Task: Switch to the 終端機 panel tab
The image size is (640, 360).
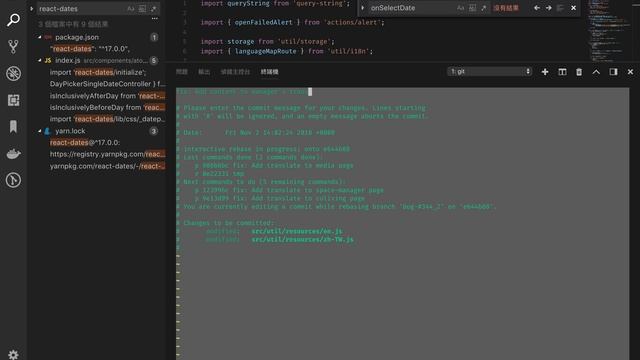Action: (x=269, y=72)
